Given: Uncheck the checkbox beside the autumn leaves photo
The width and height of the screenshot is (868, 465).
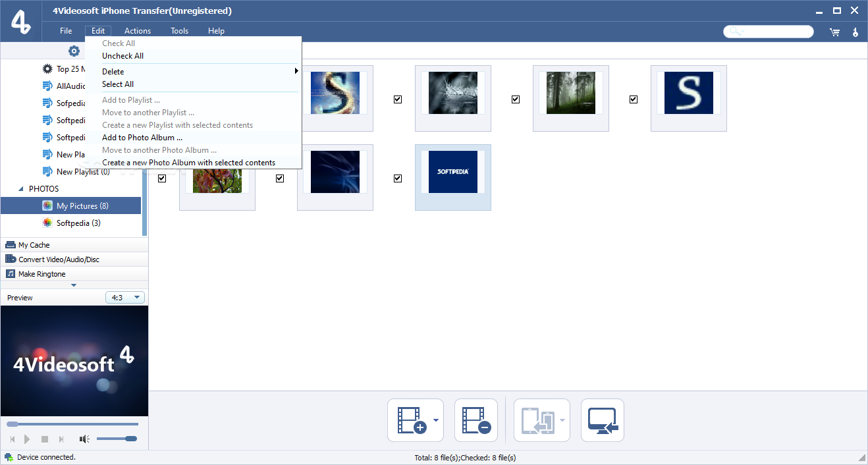Looking at the screenshot, I should tap(162, 178).
